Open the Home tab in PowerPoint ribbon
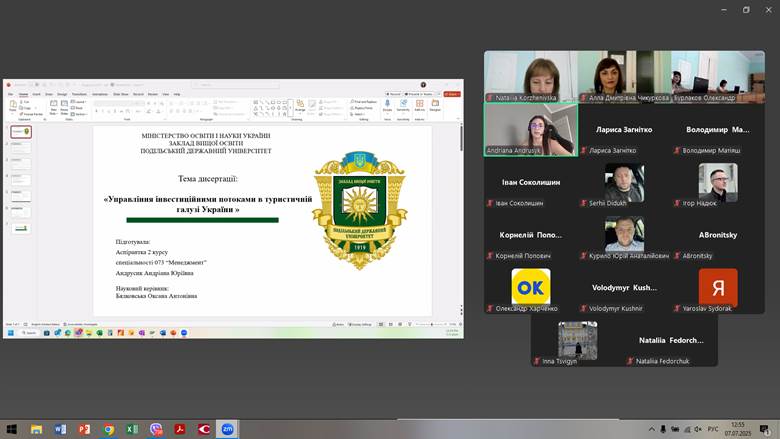Image resolution: width=780 pixels, height=439 pixels. (23, 93)
